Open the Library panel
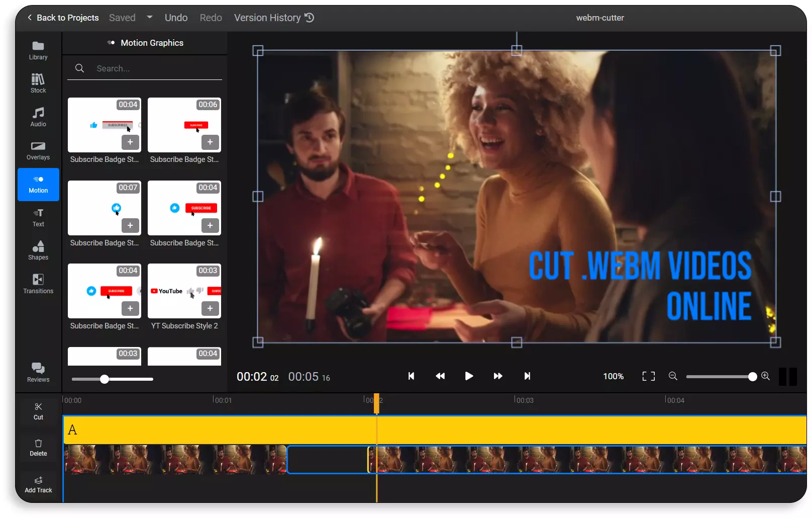 pyautogui.click(x=38, y=50)
